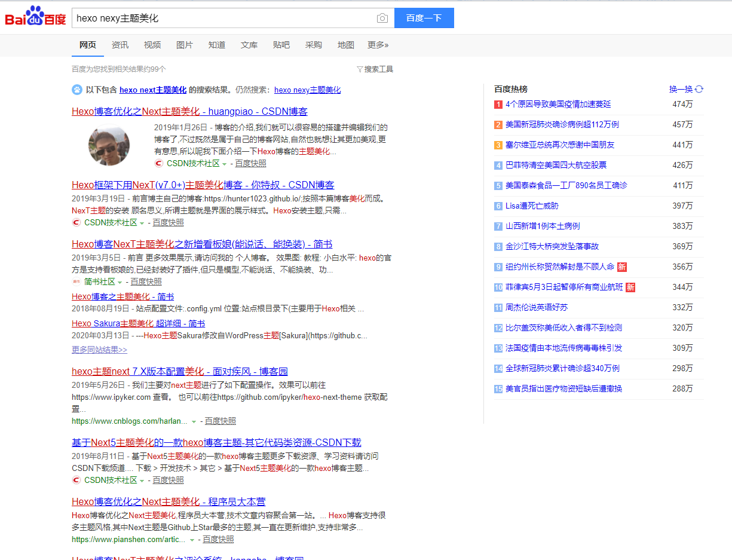This screenshot has height=560, width=732.
Task: Open 百度快照 beside cnblogs URL
Action: pos(220,421)
